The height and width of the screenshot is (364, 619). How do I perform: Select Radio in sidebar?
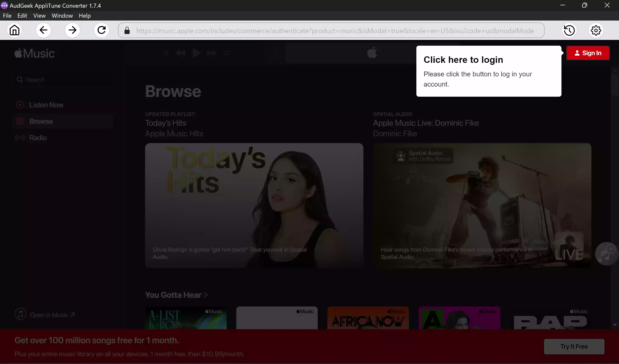click(x=62, y=138)
